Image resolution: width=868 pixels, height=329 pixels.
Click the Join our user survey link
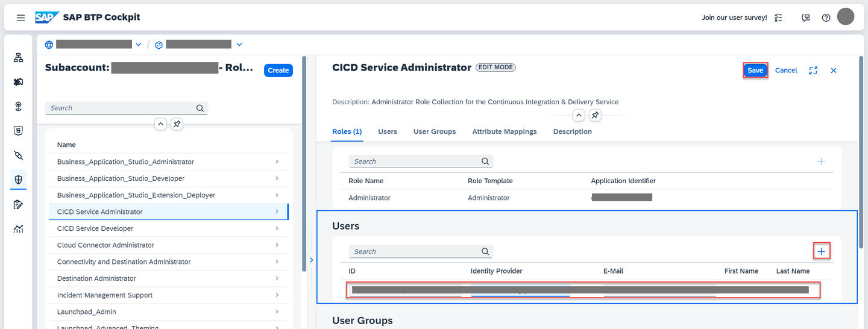point(734,18)
